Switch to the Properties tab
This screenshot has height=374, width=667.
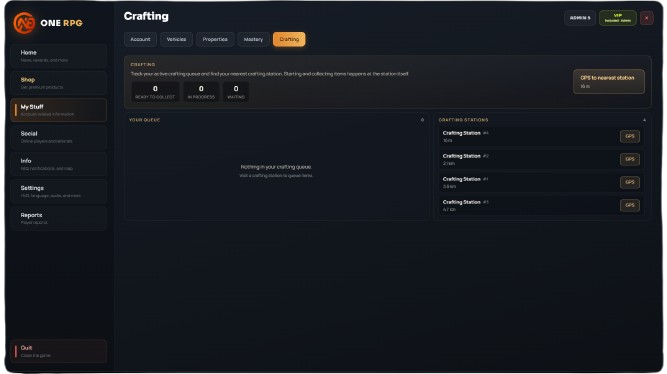[x=215, y=39]
